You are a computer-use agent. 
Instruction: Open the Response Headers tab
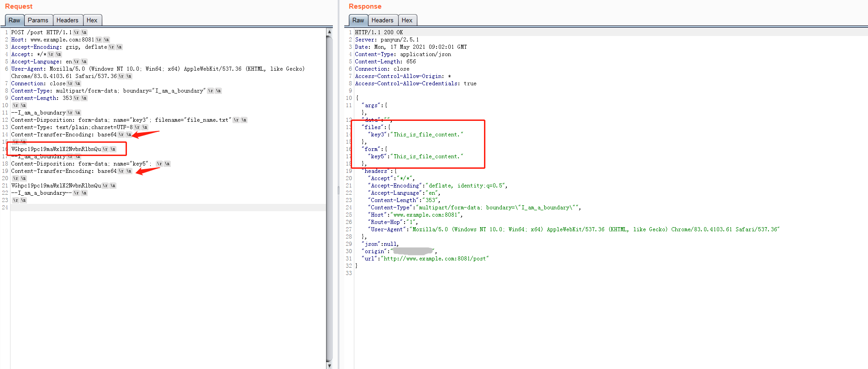382,20
